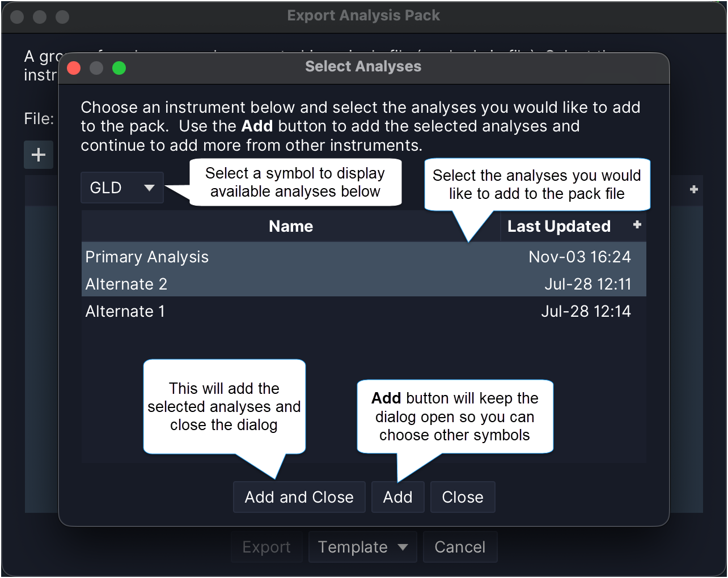Sort the list by the Name column header
The width and height of the screenshot is (728, 578).
[x=290, y=226]
